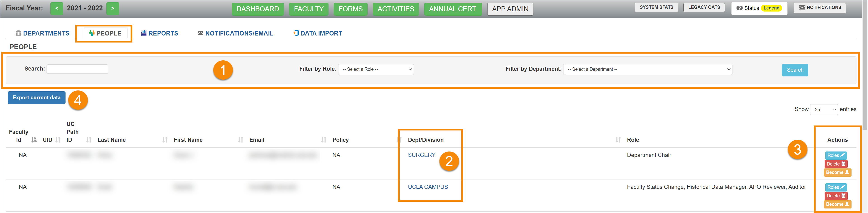The height and width of the screenshot is (213, 868).
Task: Click the Department Chair role cell
Action: click(x=649, y=155)
